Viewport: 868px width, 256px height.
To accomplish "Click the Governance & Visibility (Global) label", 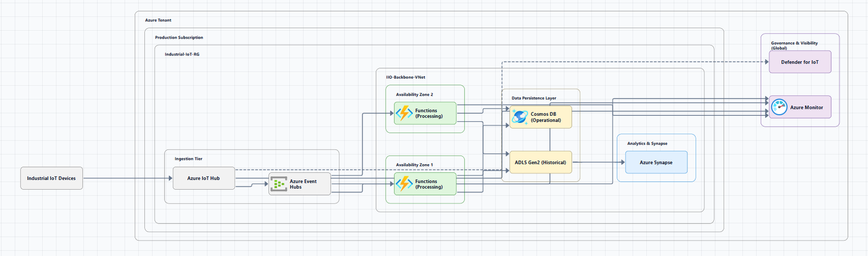I will pos(794,46).
